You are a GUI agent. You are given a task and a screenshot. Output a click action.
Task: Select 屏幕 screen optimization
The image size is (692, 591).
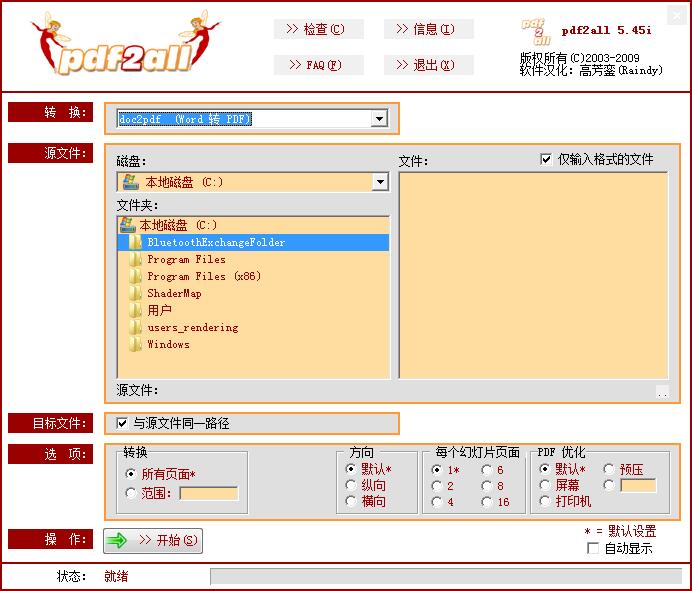point(545,485)
